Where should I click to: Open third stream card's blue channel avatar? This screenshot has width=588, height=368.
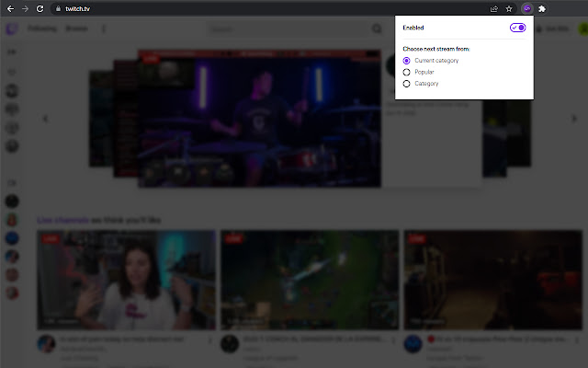413,343
